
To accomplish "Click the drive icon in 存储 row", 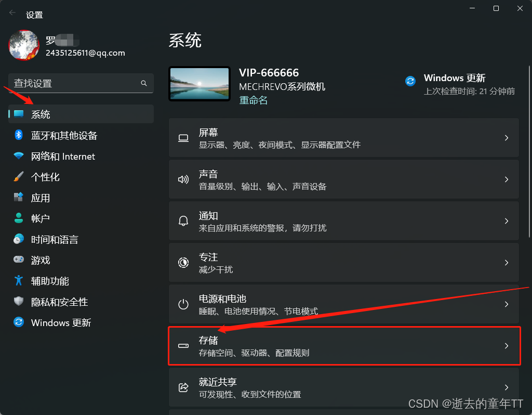I will point(183,346).
